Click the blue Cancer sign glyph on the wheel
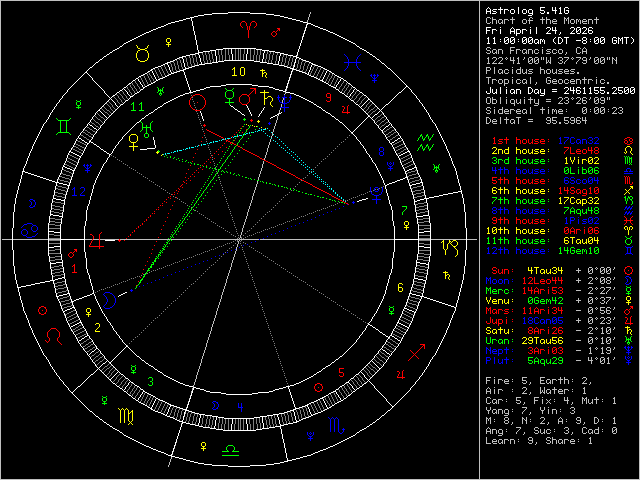 (30, 231)
